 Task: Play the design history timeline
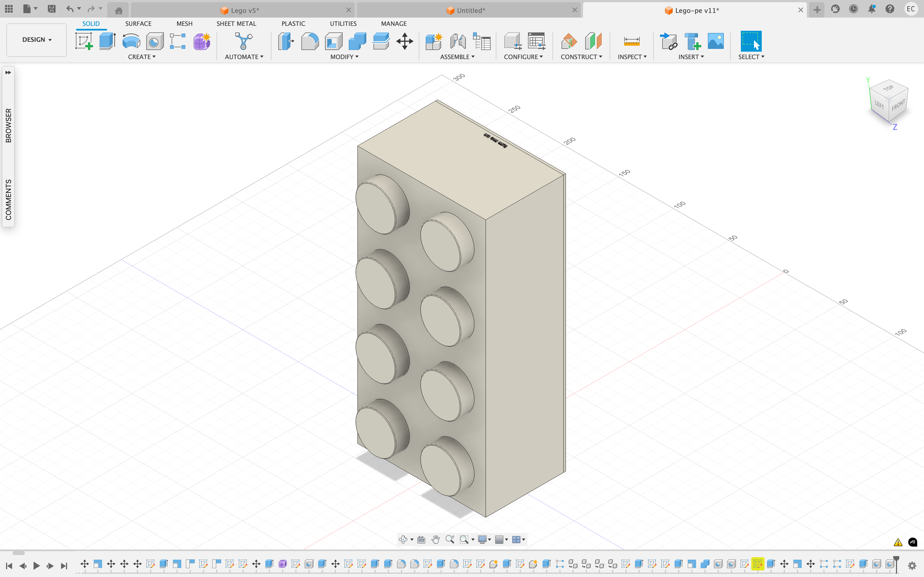coord(36,565)
